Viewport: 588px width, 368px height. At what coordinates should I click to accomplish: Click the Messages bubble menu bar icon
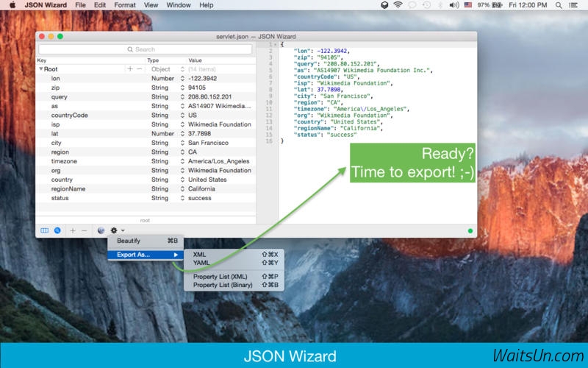click(412, 5)
